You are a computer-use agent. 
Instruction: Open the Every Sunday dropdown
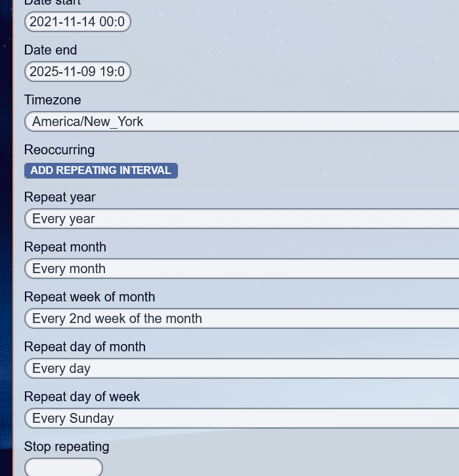tap(241, 418)
